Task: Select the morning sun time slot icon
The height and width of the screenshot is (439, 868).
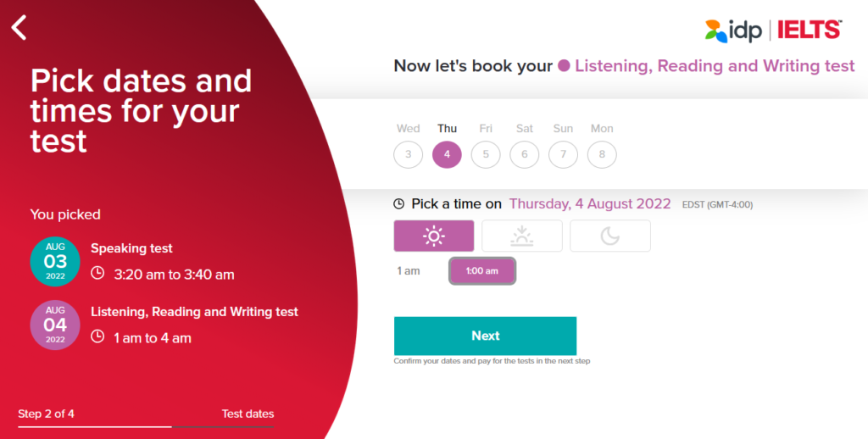Action: click(434, 236)
